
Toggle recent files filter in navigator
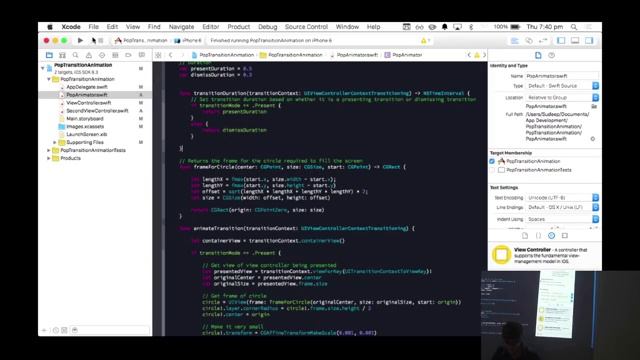pos(56,330)
